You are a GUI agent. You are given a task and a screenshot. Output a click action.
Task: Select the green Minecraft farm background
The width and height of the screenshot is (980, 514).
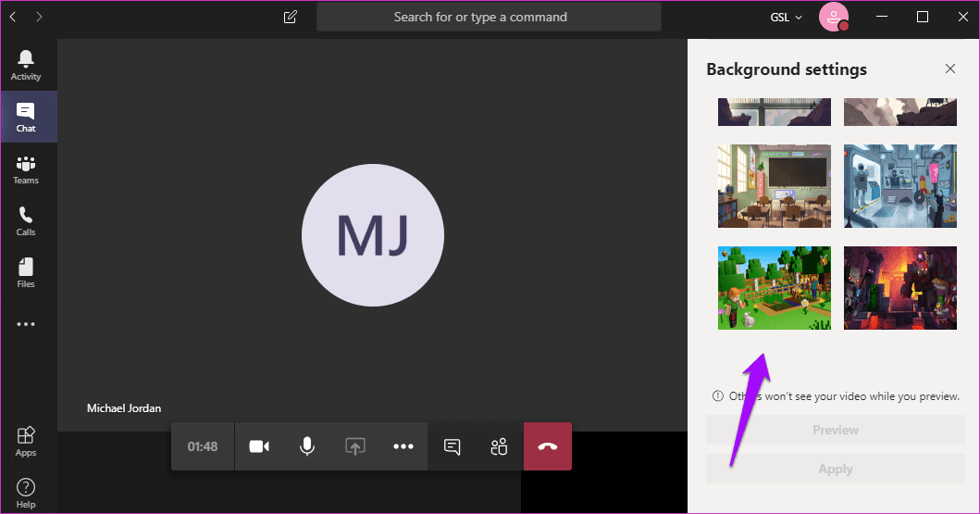[x=775, y=288]
